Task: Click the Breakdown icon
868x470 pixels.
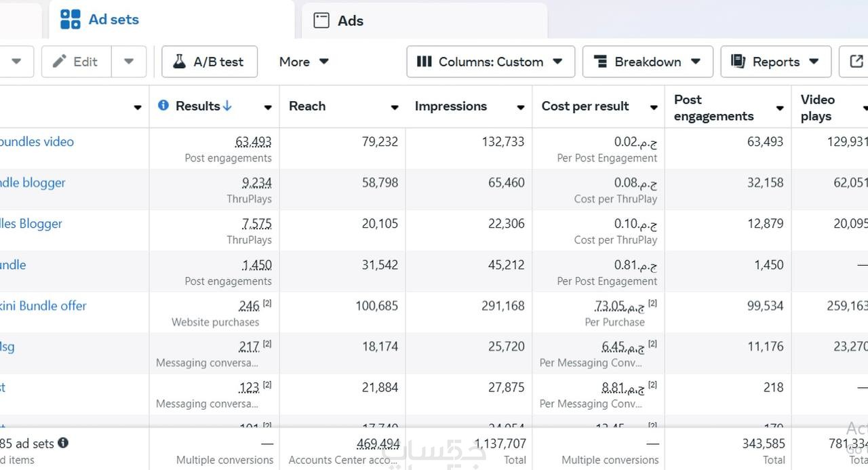Action: pos(600,62)
